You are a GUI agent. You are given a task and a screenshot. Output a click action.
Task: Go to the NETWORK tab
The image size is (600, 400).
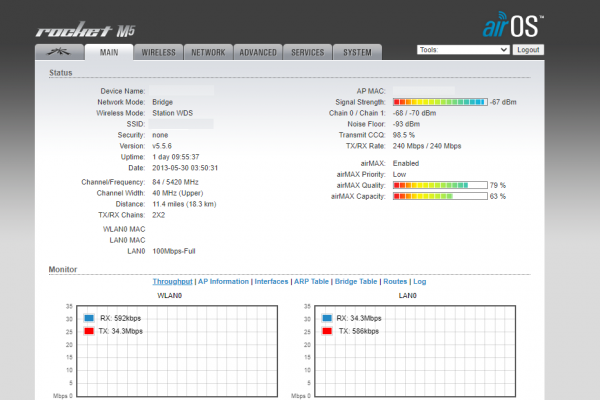pyautogui.click(x=208, y=51)
